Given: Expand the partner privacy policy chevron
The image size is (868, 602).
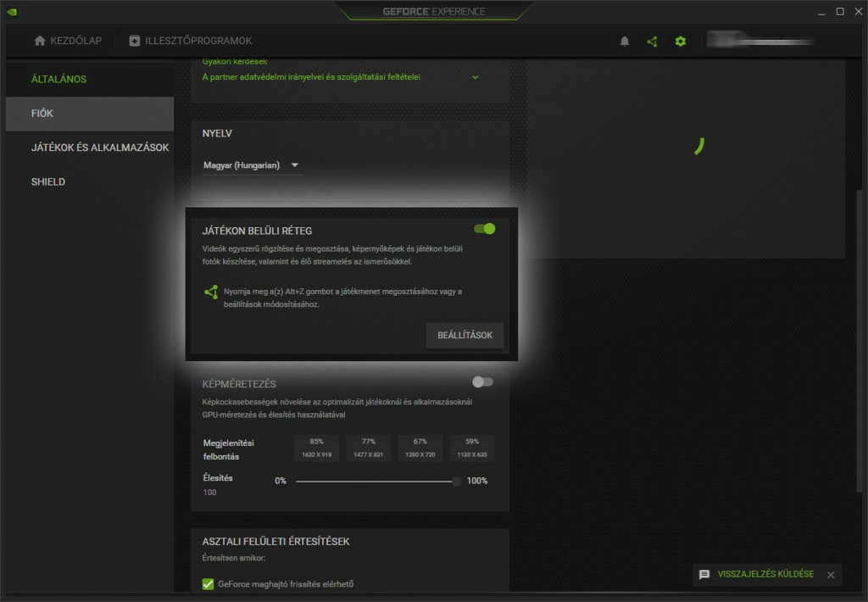Looking at the screenshot, I should click(x=475, y=77).
